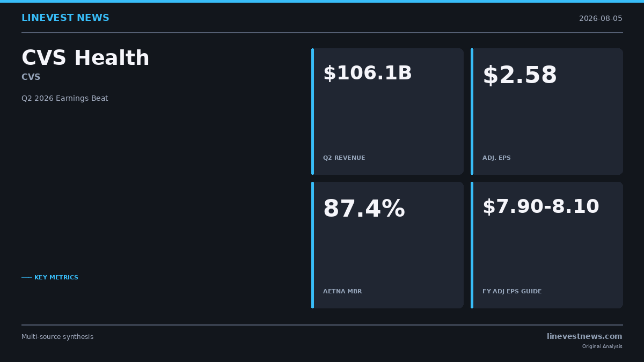Click the Q2 2026 Earnings Beat subtitle
644x362 pixels.
(x=65, y=99)
